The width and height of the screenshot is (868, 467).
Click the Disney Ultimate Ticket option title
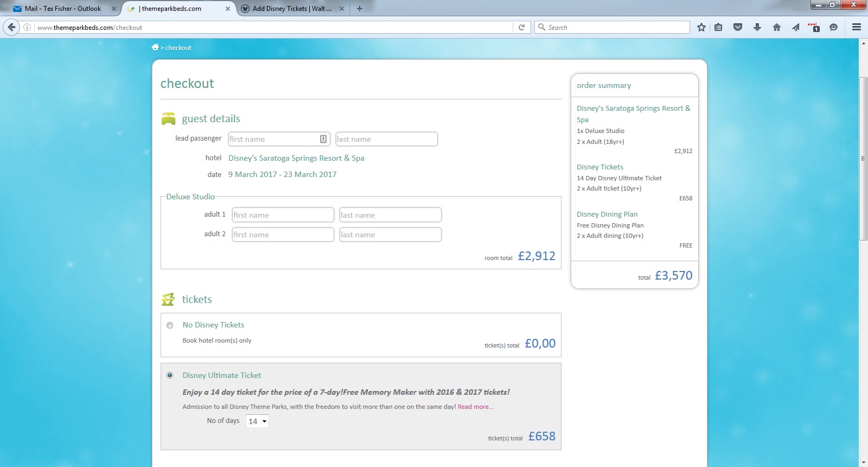coord(222,375)
